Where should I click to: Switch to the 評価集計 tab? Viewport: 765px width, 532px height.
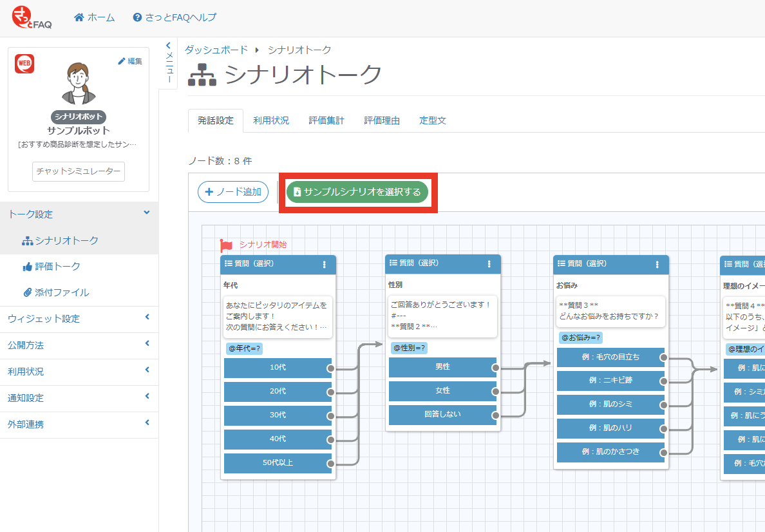(x=326, y=120)
